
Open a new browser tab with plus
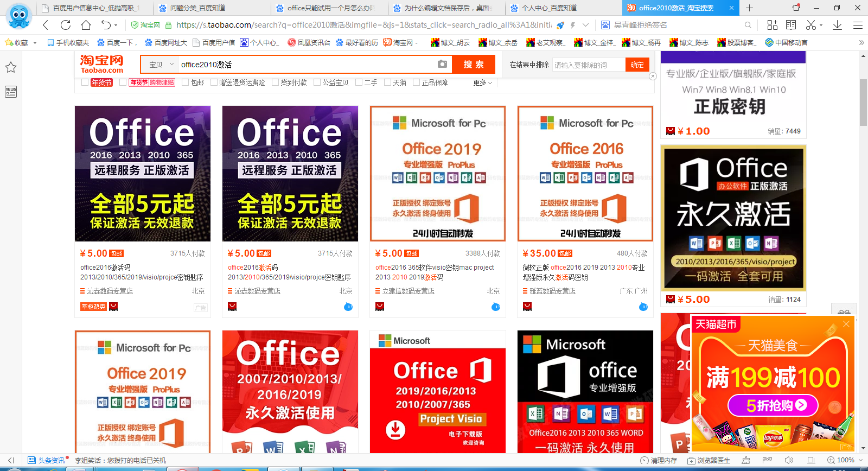click(x=749, y=8)
